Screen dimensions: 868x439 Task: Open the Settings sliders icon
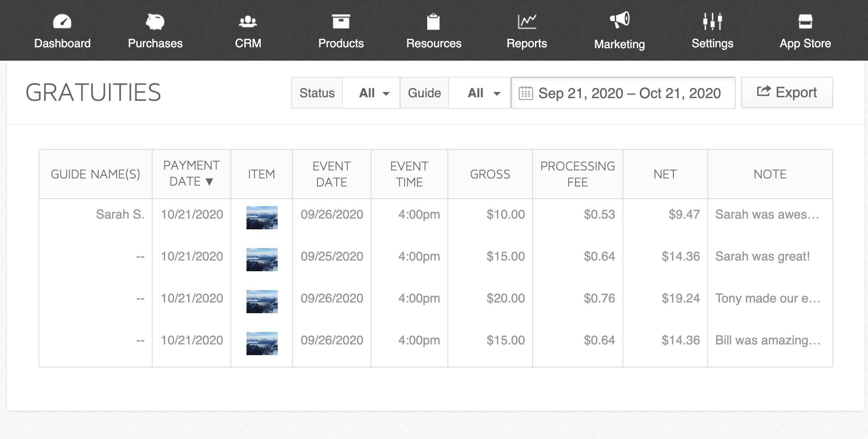point(713,21)
